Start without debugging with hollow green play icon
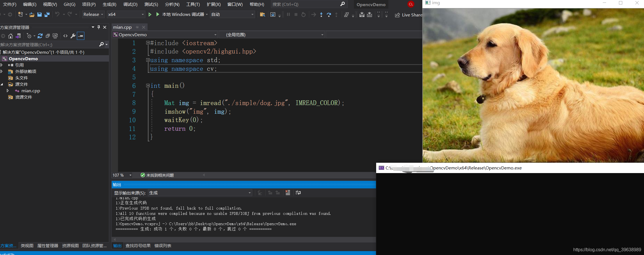The height and width of the screenshot is (255, 644). pyautogui.click(x=150, y=14)
